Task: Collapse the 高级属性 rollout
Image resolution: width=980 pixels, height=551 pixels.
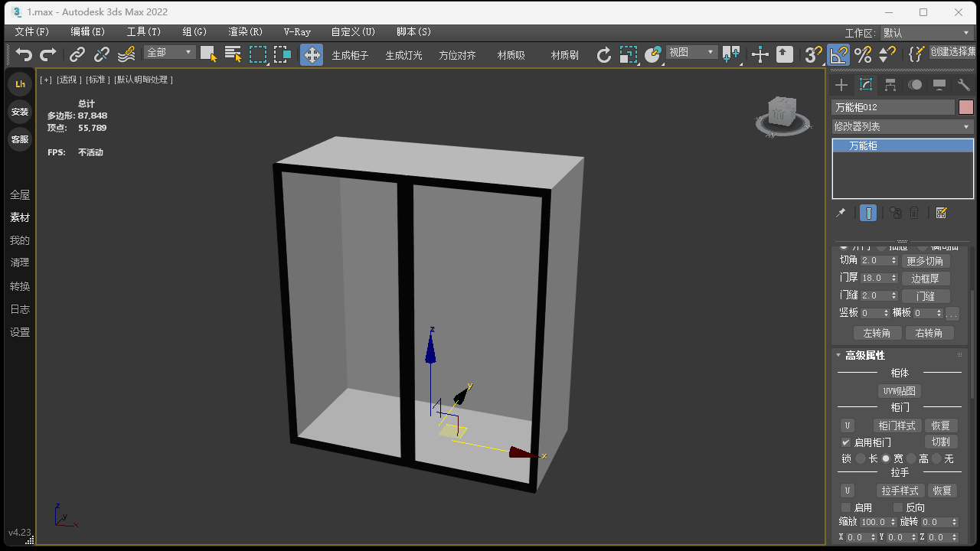Action: [864, 355]
